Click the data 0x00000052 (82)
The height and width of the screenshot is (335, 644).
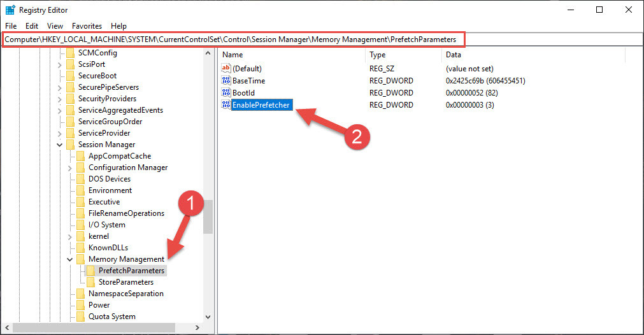coord(472,93)
